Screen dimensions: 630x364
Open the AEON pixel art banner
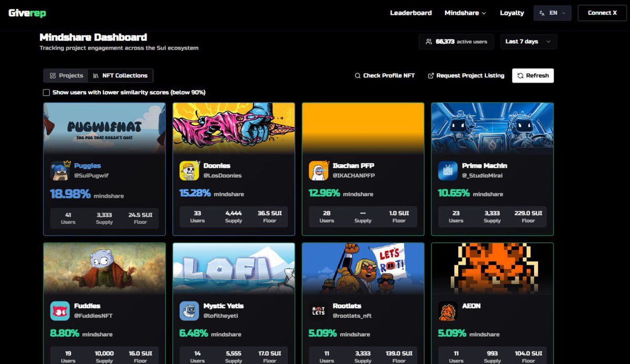[x=492, y=268]
